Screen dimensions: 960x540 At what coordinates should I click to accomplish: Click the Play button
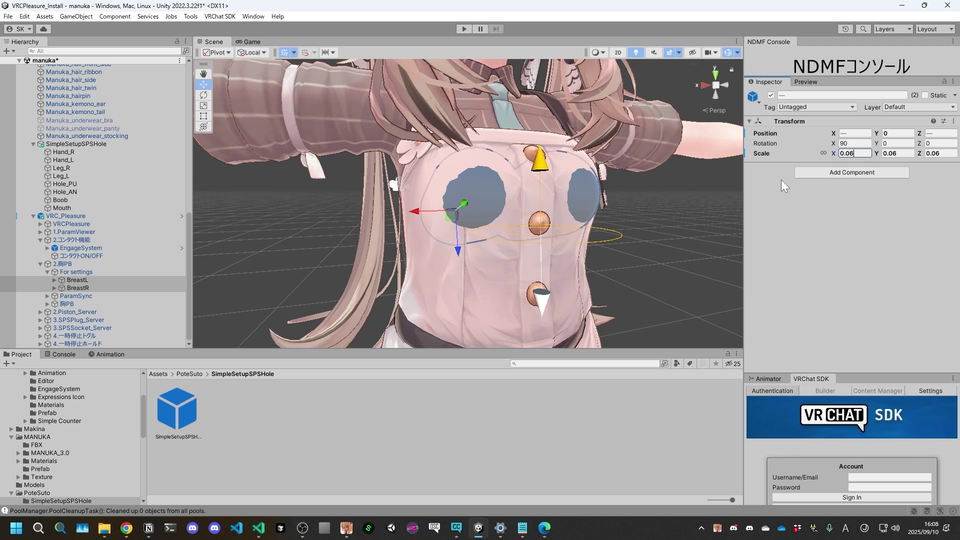[x=464, y=29]
